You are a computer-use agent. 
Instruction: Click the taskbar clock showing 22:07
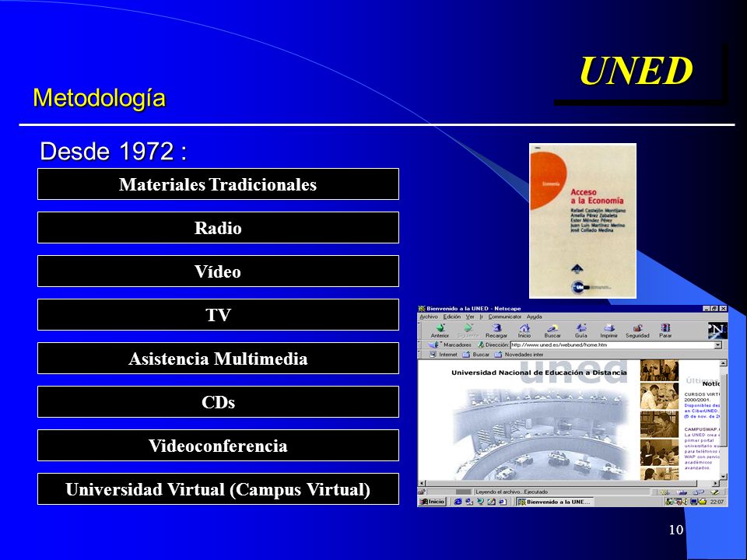coord(717,502)
